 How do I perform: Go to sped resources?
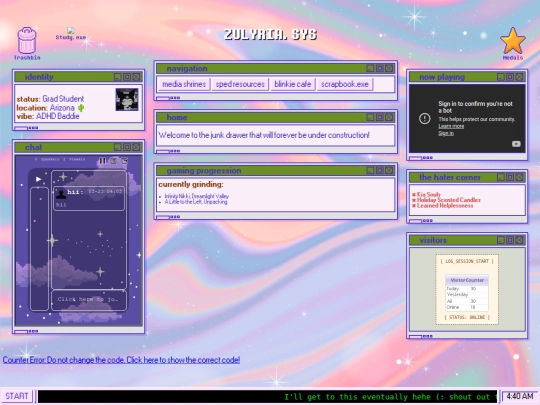click(x=240, y=84)
